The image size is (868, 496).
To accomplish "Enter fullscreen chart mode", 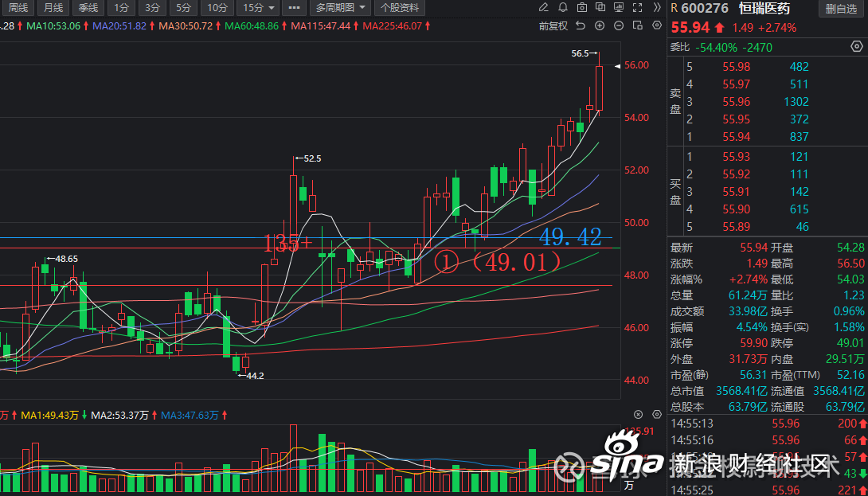I will pos(638,8).
